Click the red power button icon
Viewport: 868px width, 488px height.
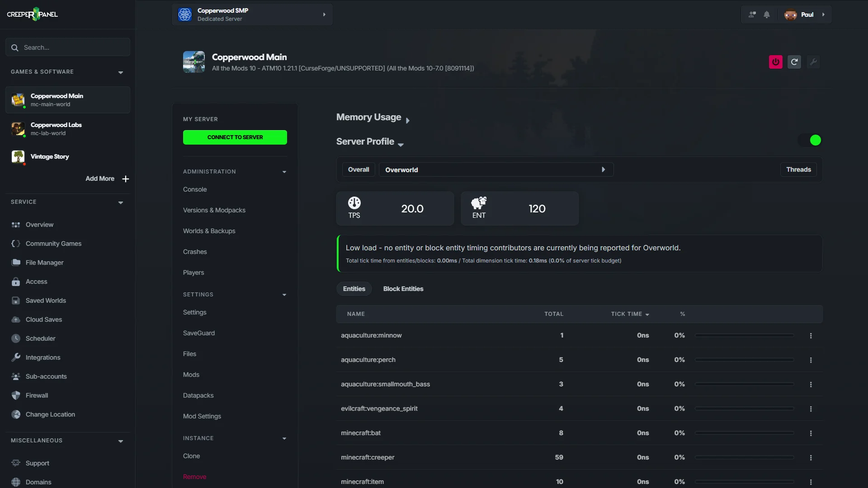(776, 62)
